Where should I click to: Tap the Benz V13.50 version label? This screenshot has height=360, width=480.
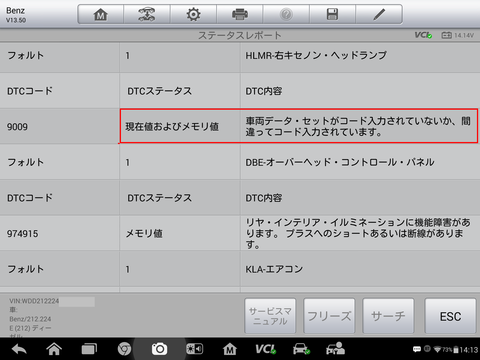(x=16, y=15)
